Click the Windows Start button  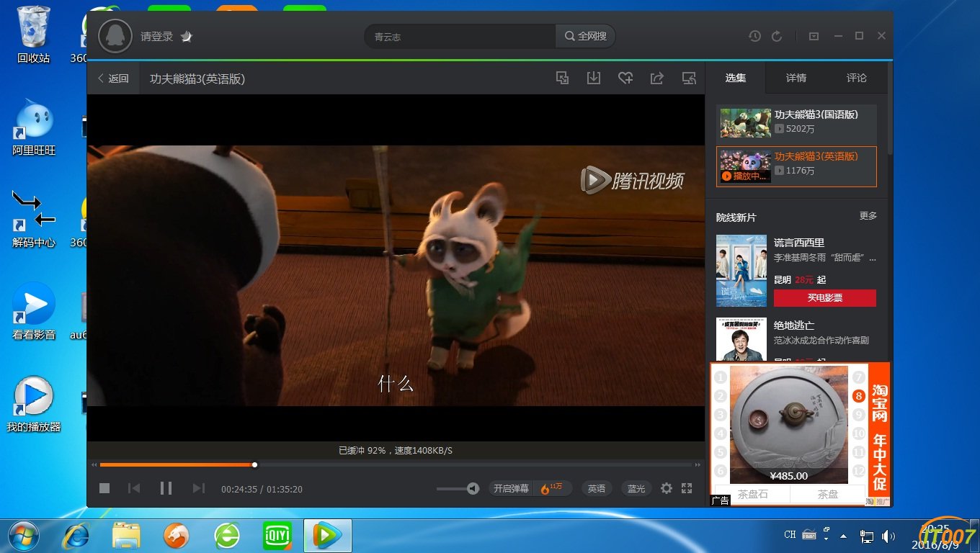tap(24, 535)
